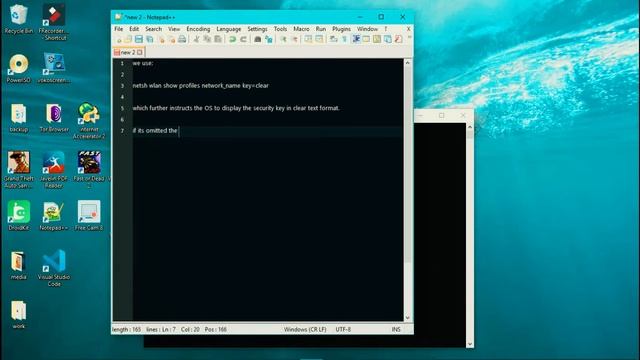Viewport: 640px width, 360px height.
Task: Open Find with the binoculars icon
Action: (x=258, y=39)
